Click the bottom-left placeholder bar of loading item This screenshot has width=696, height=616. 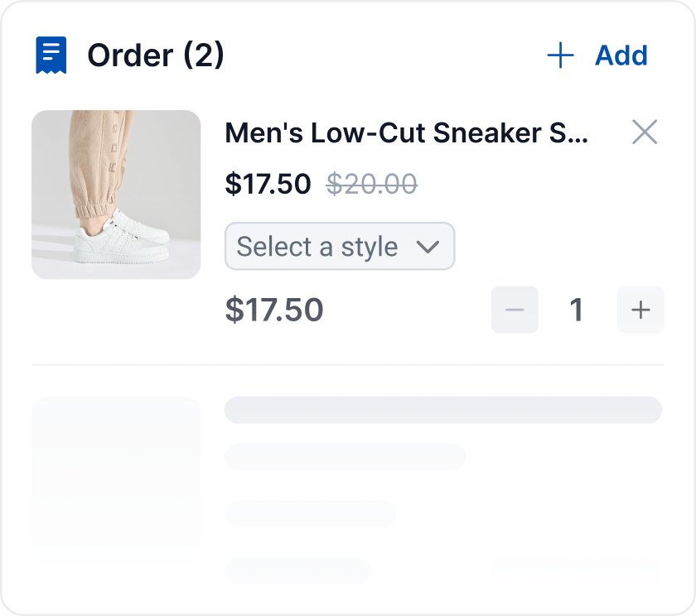[297, 569]
